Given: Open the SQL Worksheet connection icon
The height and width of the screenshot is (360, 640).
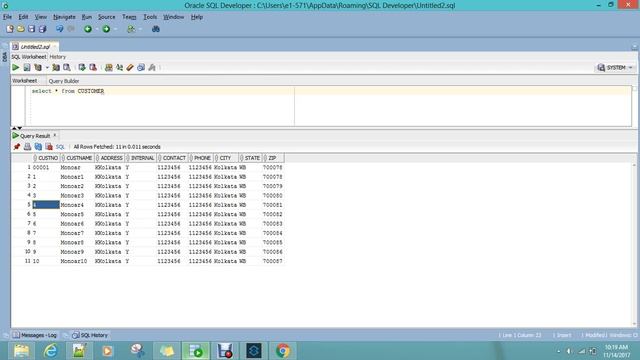Looking at the screenshot, I should (x=131, y=29).
